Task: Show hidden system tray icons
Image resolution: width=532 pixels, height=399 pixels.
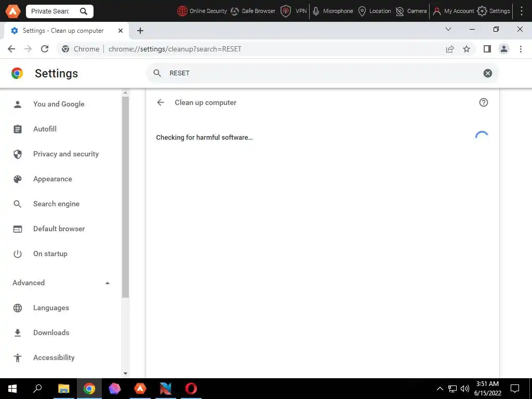Action: click(440, 389)
